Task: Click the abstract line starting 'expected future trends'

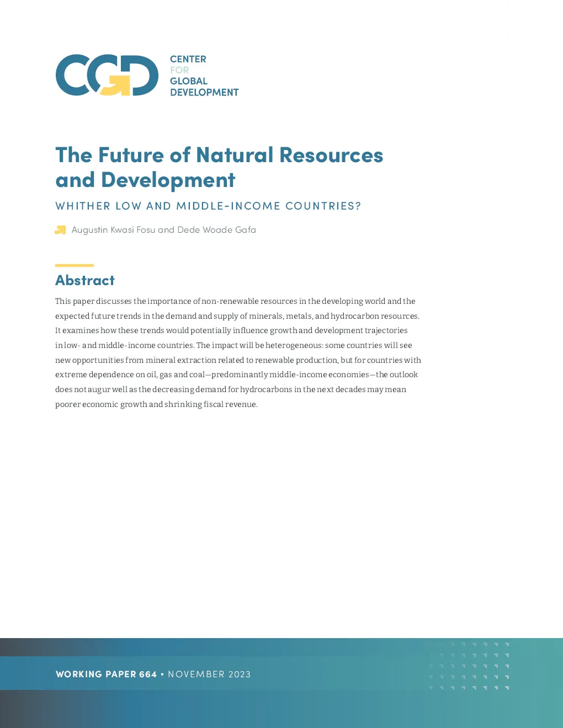Action: coord(237,316)
